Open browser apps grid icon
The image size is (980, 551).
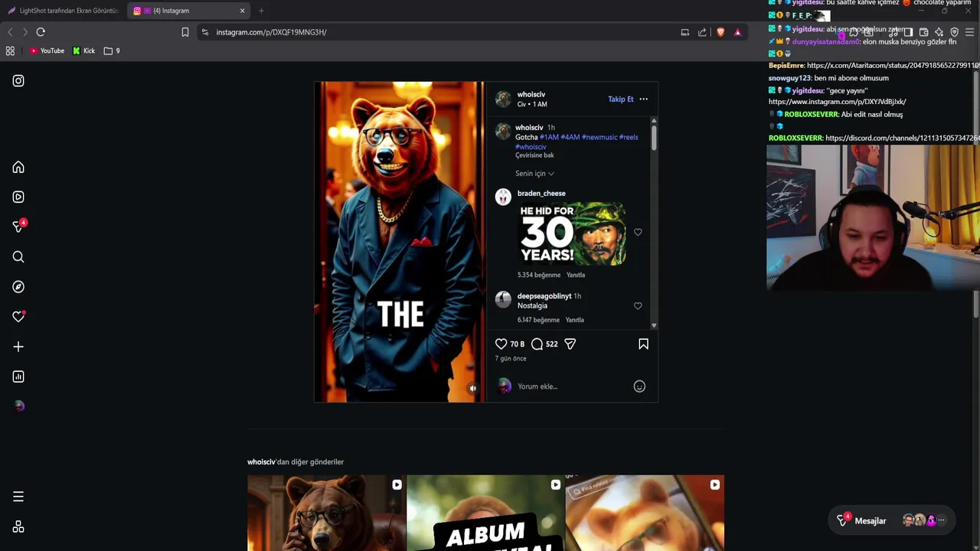point(10,51)
